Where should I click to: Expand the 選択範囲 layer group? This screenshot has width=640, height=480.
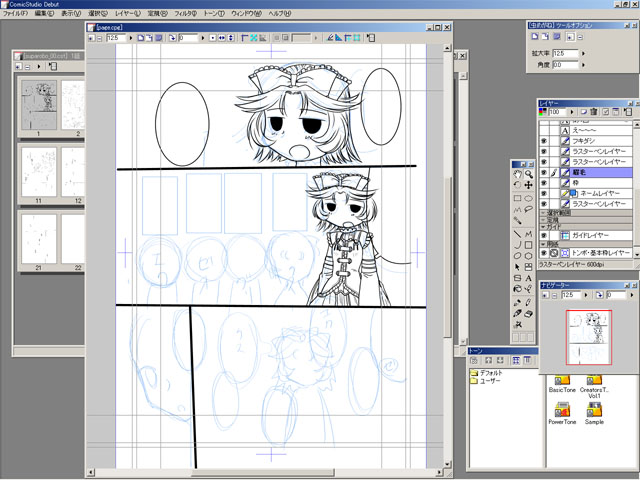(x=543, y=213)
